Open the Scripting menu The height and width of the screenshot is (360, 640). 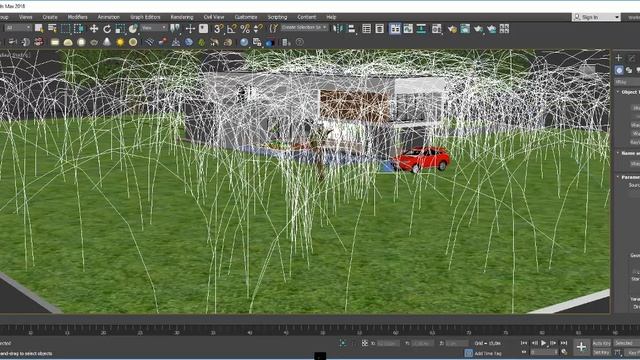[278, 17]
